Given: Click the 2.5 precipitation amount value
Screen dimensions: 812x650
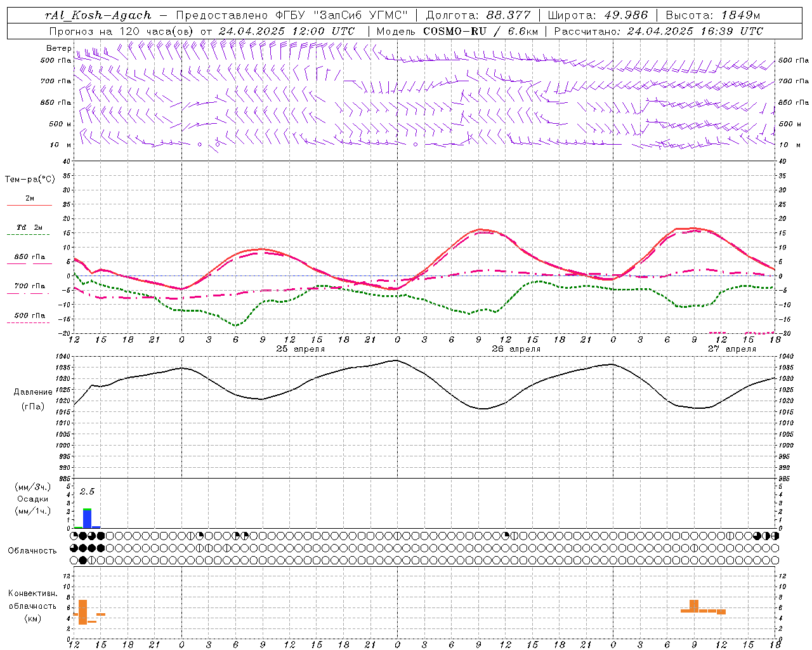Looking at the screenshot, I should 87,492.
